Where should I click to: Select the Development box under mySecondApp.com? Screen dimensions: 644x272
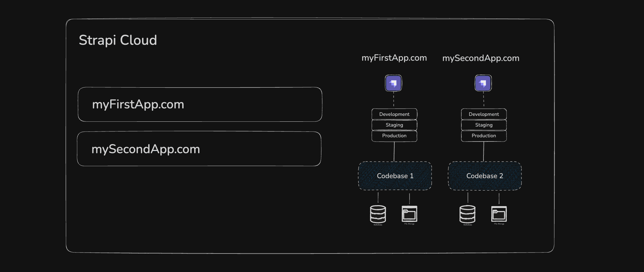(x=484, y=114)
